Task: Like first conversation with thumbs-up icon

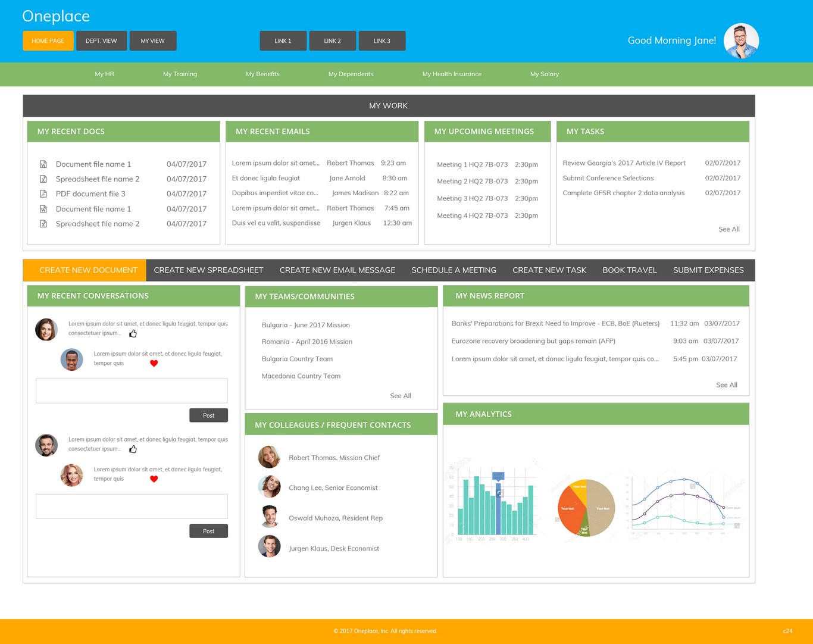Action: (x=133, y=333)
